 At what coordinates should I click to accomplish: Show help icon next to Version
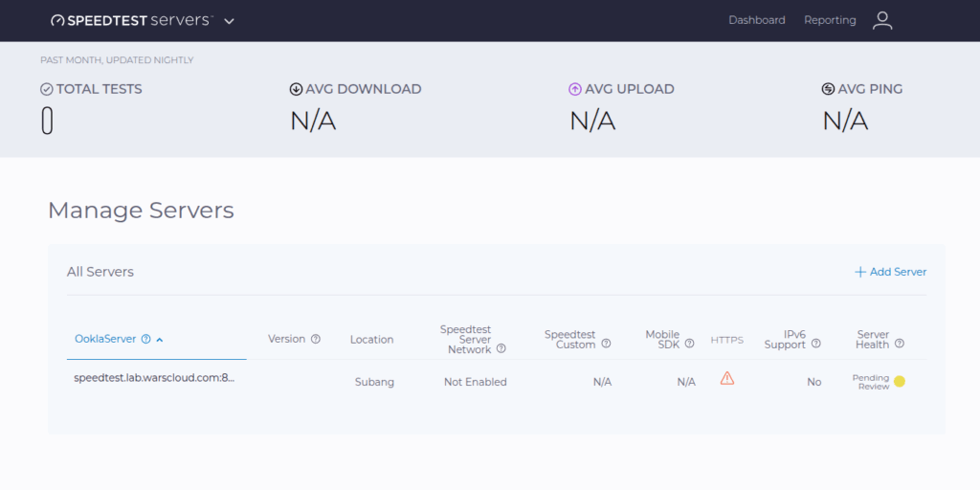pyautogui.click(x=316, y=339)
